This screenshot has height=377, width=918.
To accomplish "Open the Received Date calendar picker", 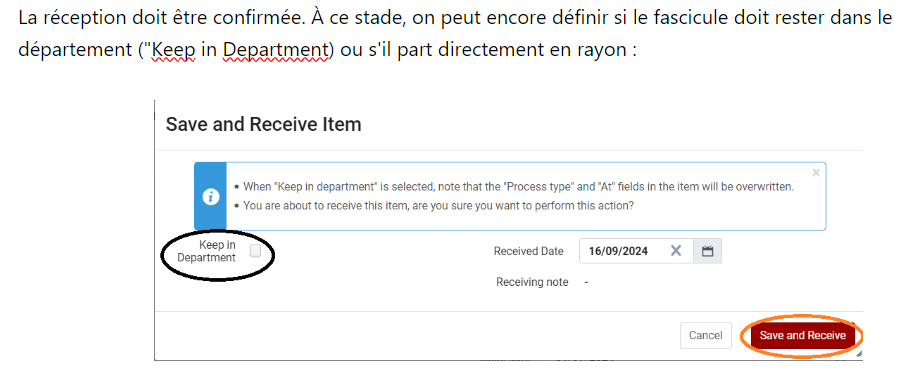I will [707, 251].
